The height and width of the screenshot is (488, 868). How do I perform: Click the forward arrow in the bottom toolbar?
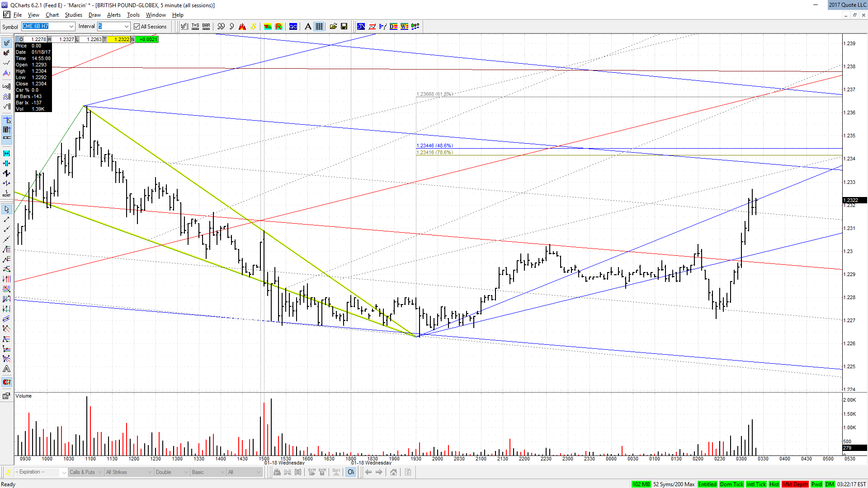pos(379,472)
